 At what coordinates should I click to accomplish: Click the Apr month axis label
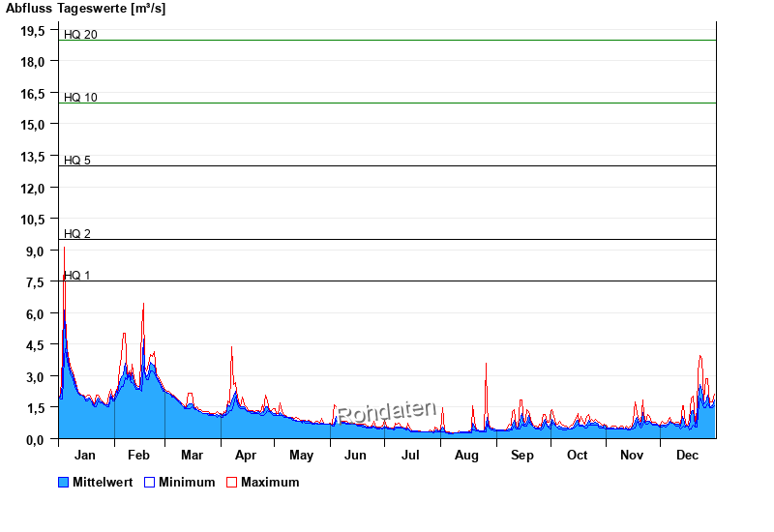click(x=246, y=456)
